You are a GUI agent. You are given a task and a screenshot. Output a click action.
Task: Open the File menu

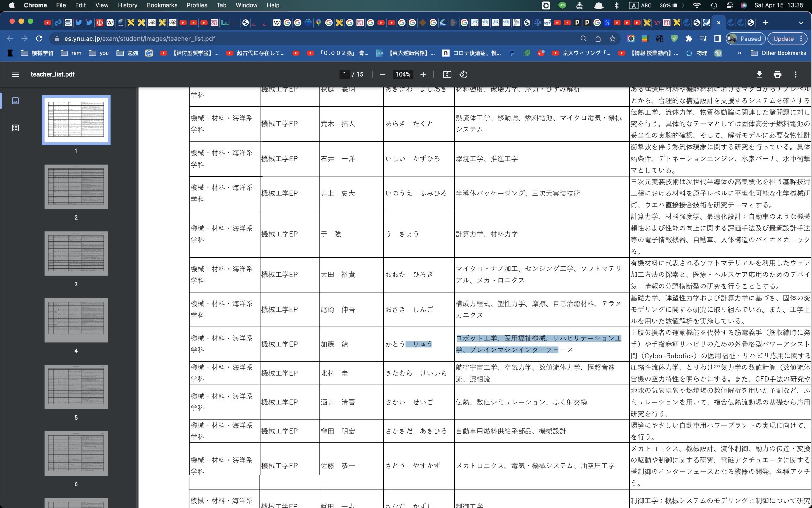click(61, 5)
